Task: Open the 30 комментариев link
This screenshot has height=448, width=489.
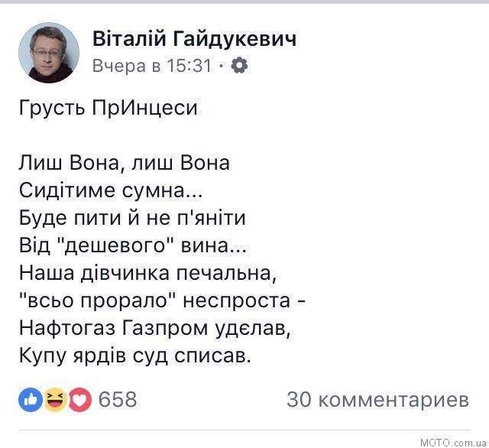Action: point(378,399)
